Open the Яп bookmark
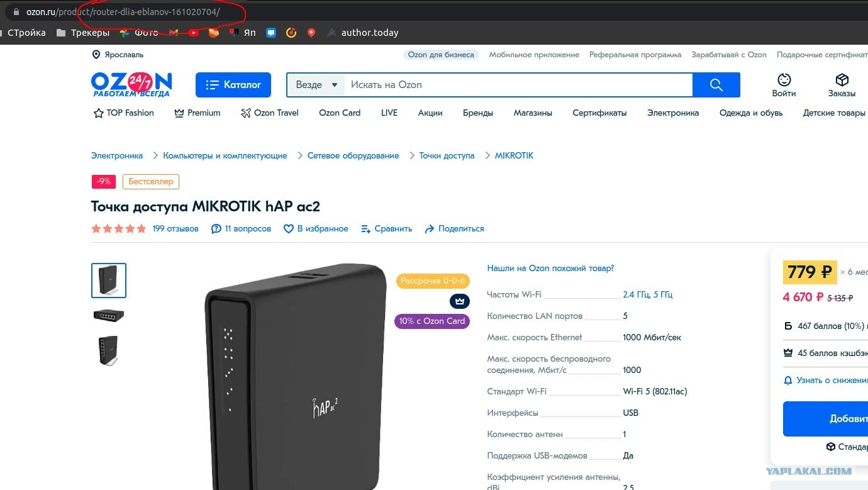Image resolution: width=868 pixels, height=490 pixels. click(243, 33)
